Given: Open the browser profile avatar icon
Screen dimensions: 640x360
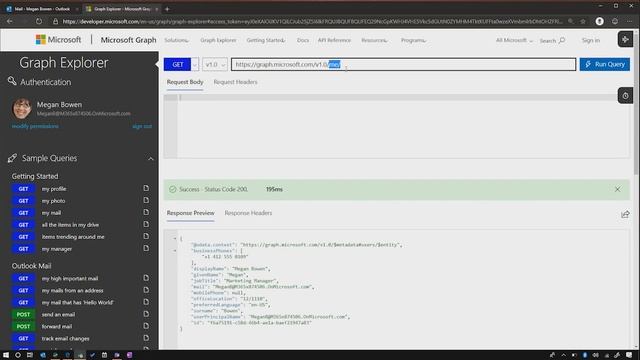Looking at the screenshot, I should coord(599,21).
